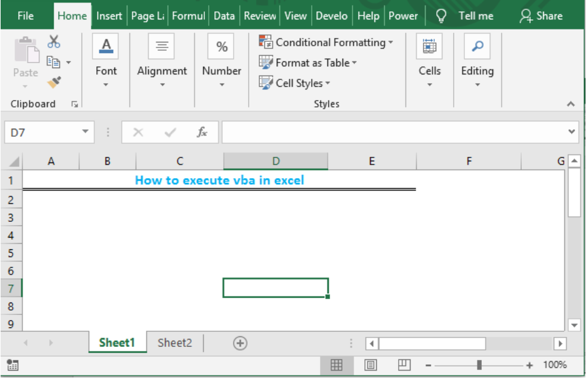Screen dimensions: 588x380
Task: Open the Name Box dropdown arrow
Action: point(85,132)
